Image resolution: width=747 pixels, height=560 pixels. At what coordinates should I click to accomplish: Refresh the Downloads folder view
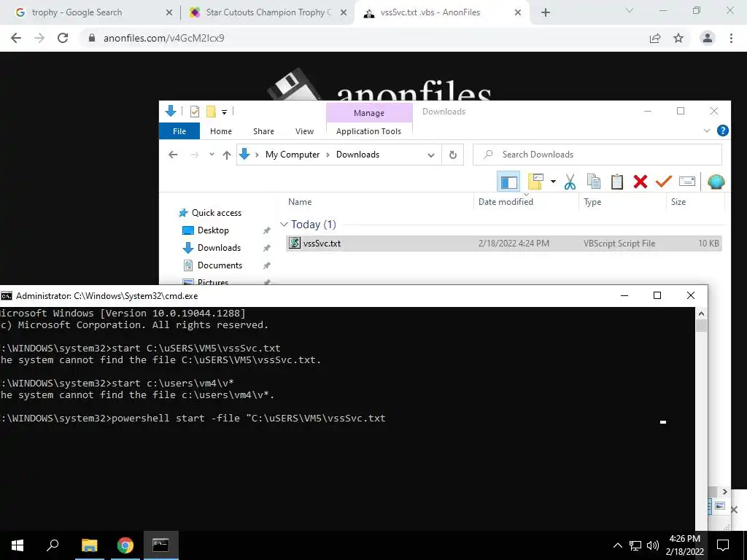[452, 155]
